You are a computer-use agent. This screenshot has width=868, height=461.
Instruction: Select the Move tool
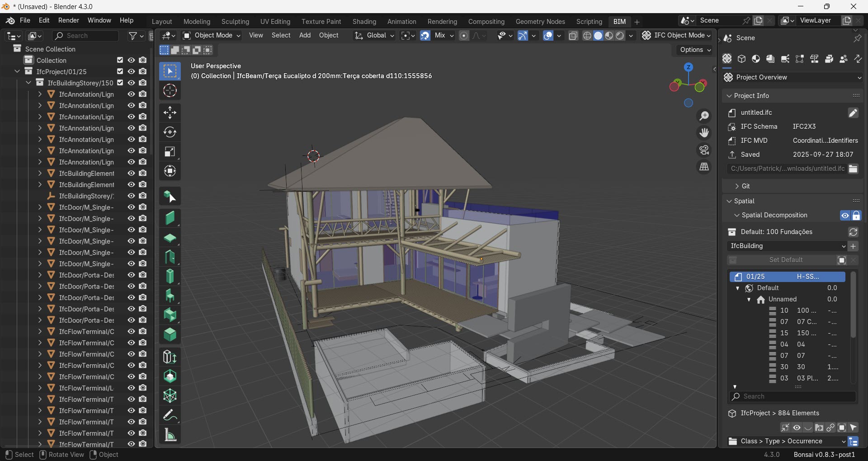pos(170,113)
